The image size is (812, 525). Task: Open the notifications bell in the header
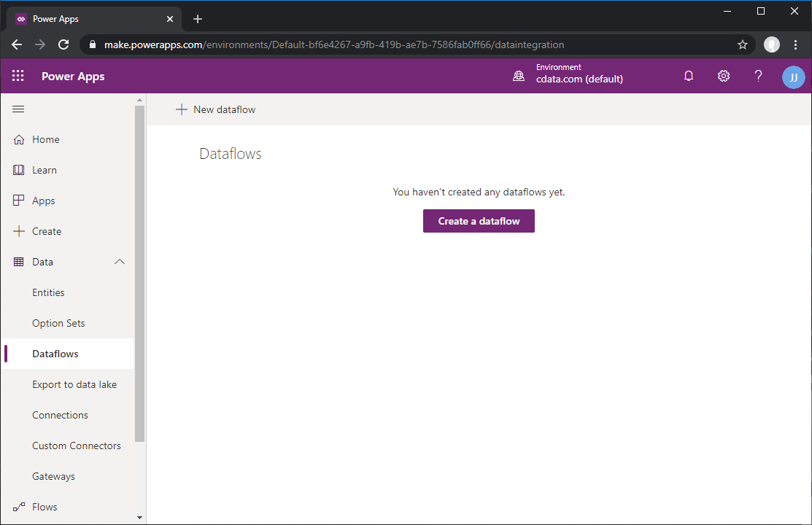688,76
